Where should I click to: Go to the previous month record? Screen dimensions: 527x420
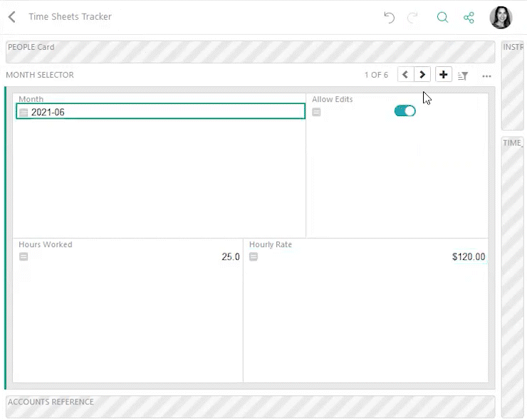(405, 75)
